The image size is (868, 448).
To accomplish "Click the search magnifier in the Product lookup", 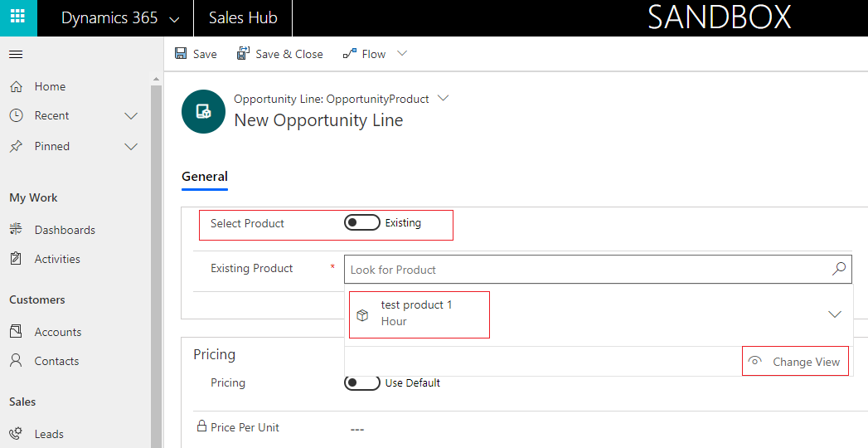I will pyautogui.click(x=839, y=269).
